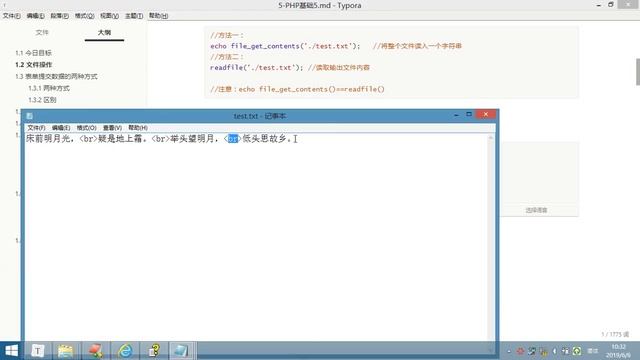
Task: Open Notepad 编辑(E) menu
Action: click(61, 128)
